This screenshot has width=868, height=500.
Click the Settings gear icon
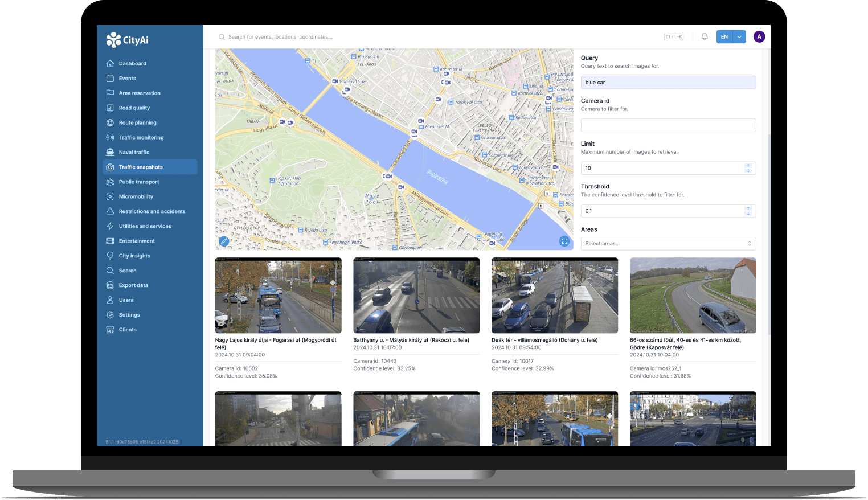pos(110,315)
